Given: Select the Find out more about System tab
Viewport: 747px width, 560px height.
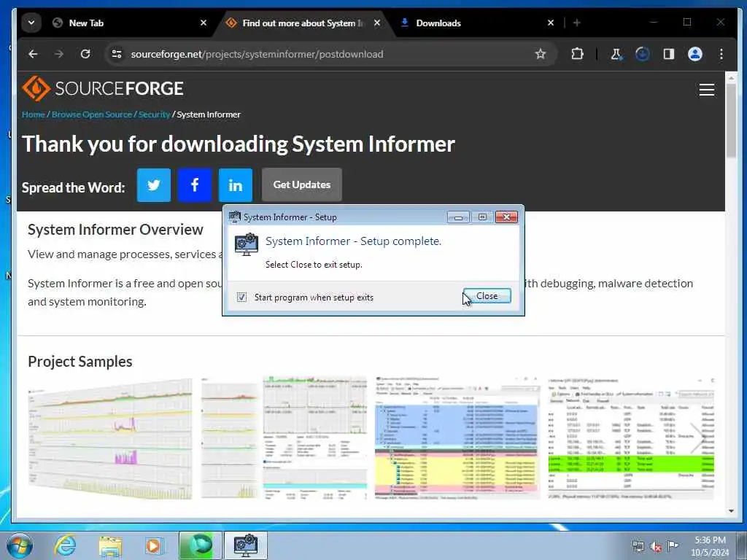Looking at the screenshot, I should (303, 23).
